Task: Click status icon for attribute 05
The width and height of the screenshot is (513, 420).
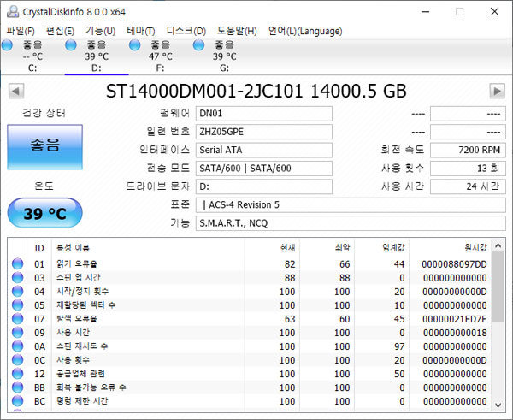Action: pos(18,305)
